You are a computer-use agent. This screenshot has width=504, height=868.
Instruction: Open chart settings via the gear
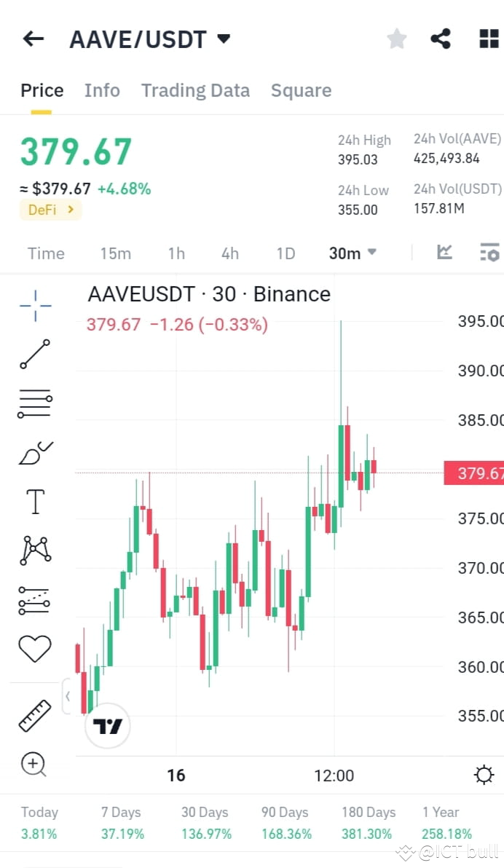[484, 776]
